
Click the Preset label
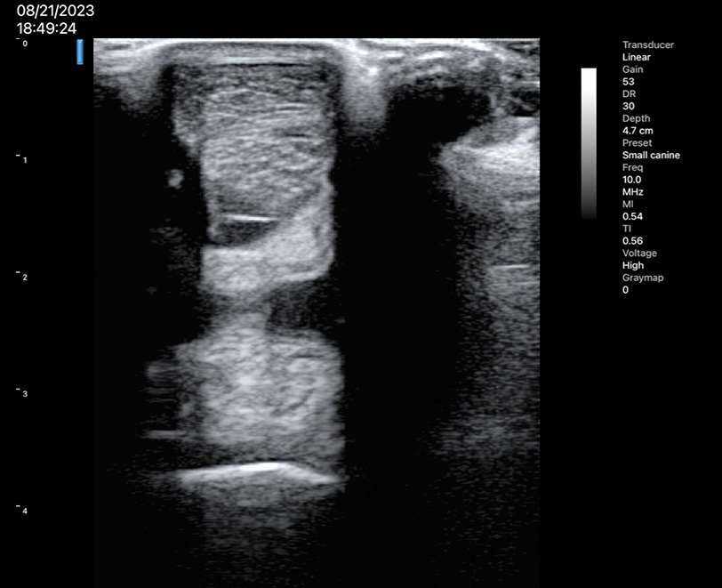638,143
